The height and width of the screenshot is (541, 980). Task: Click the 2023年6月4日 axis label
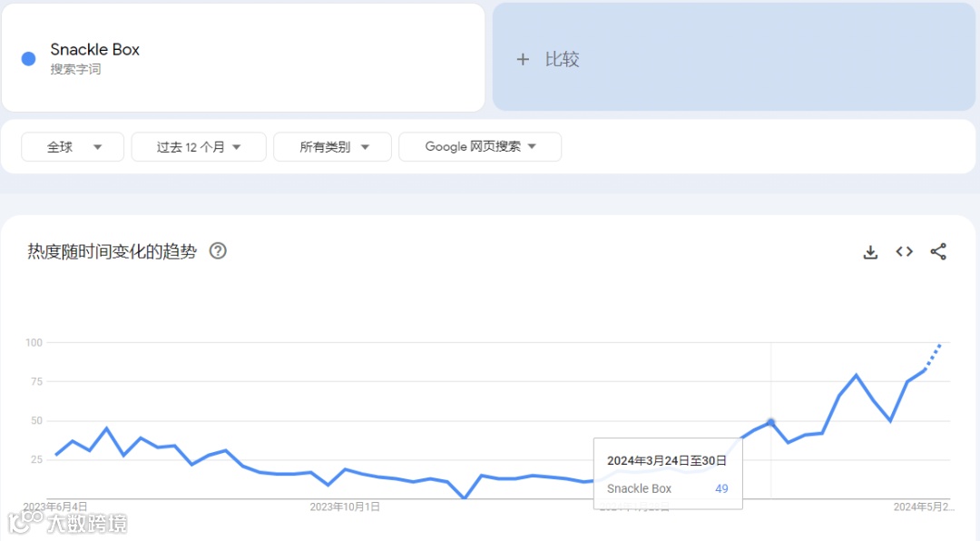[55, 507]
